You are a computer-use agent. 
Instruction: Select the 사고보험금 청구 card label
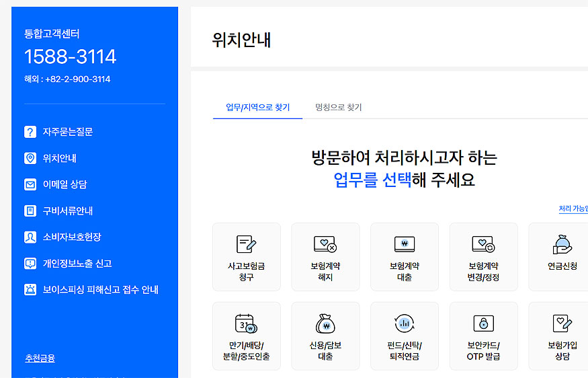(x=247, y=272)
